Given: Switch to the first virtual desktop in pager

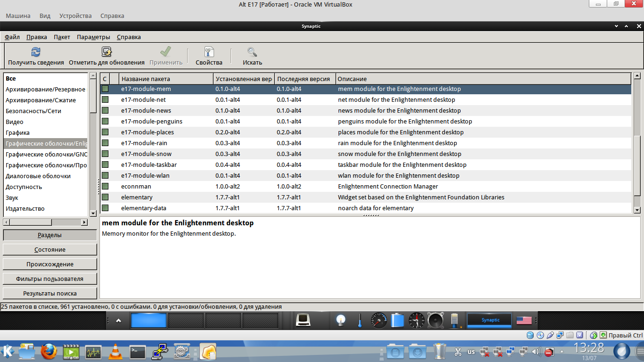Looking at the screenshot, I should [x=149, y=321].
